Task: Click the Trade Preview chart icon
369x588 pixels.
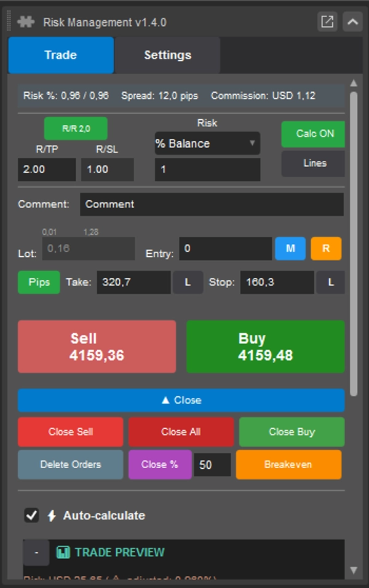Action: (x=63, y=552)
